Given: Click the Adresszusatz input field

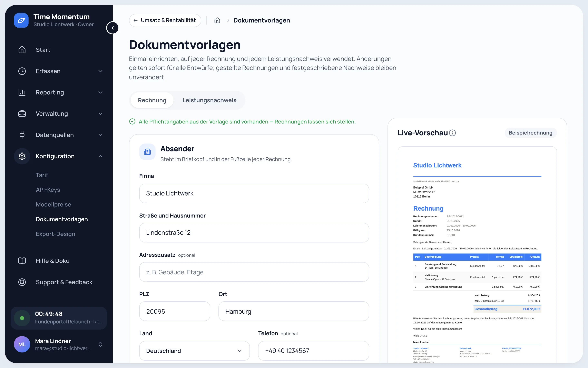Looking at the screenshot, I should tap(254, 272).
